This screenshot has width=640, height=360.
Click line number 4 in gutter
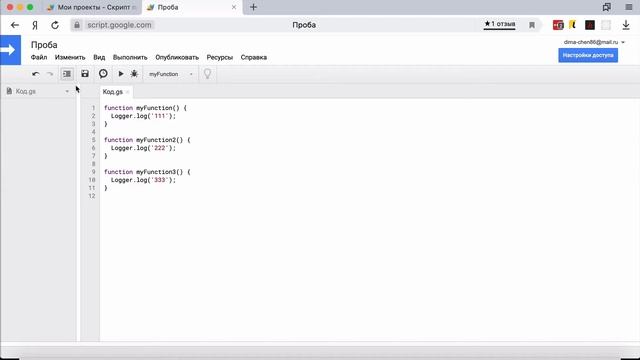pos(93,132)
